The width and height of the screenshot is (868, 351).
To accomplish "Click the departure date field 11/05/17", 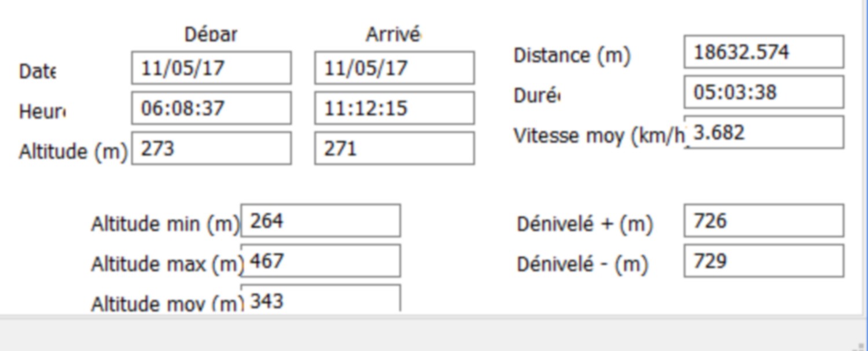I will click(211, 68).
